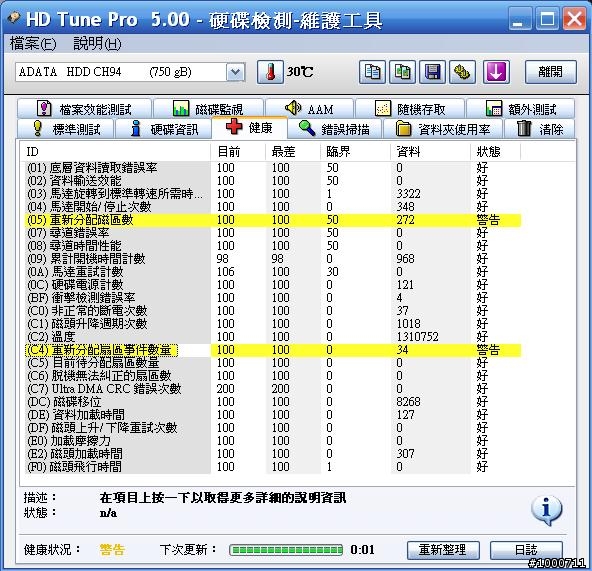
Task: Open the 說明(H) menu
Action: tap(97, 43)
